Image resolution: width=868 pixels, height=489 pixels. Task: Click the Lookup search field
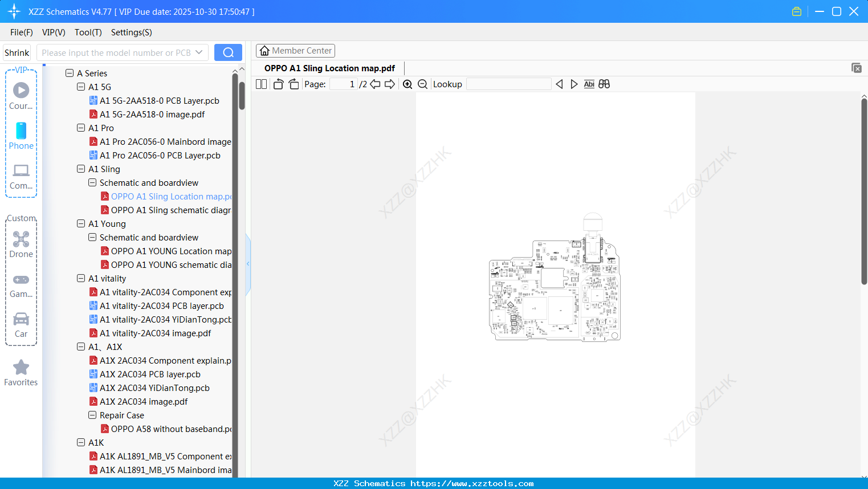pyautogui.click(x=509, y=84)
